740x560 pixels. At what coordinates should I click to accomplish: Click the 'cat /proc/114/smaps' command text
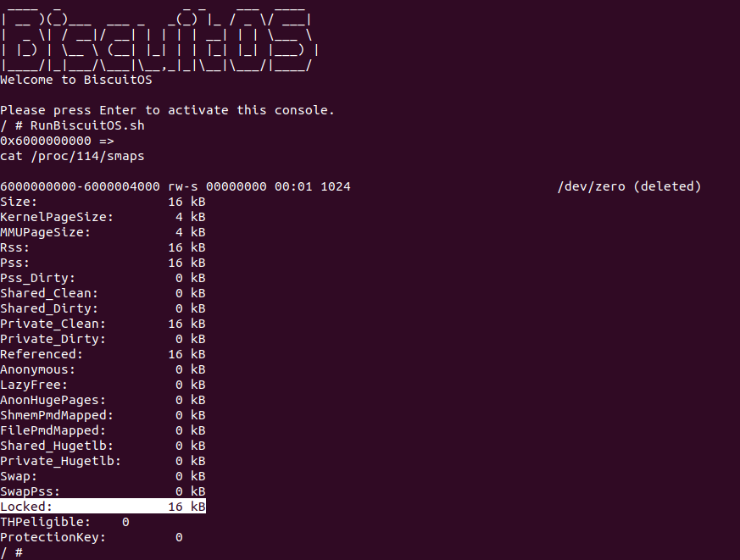72,156
